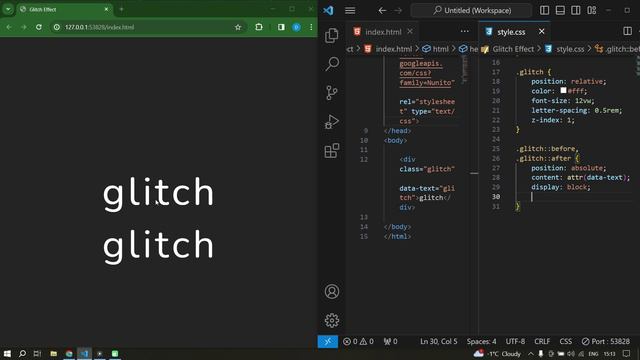Close the index.html editor tab
The width and height of the screenshot is (640, 360).
(x=410, y=31)
